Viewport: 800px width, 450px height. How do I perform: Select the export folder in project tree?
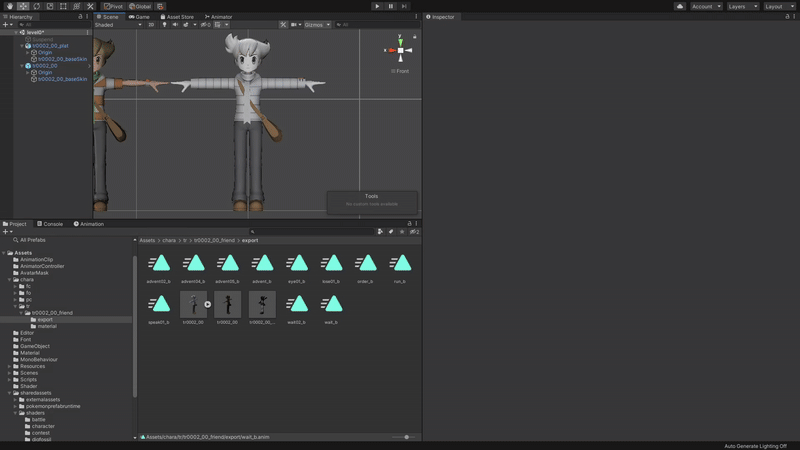[45, 320]
